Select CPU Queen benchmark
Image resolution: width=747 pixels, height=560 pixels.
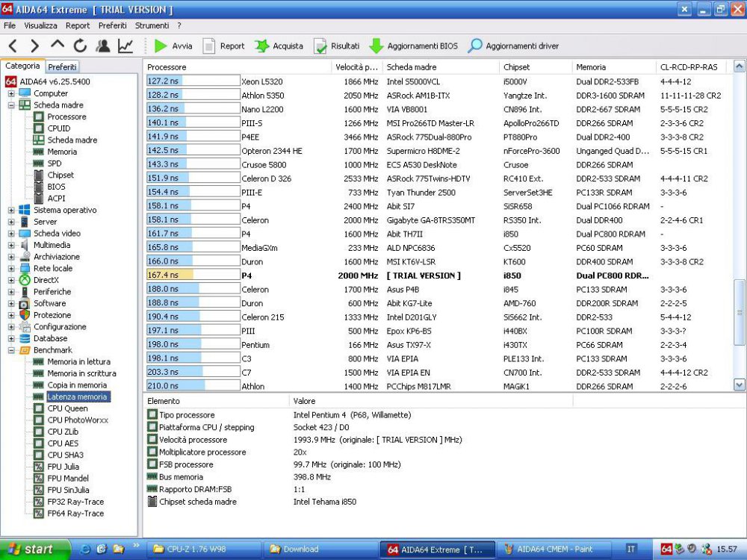pyautogui.click(x=67, y=408)
